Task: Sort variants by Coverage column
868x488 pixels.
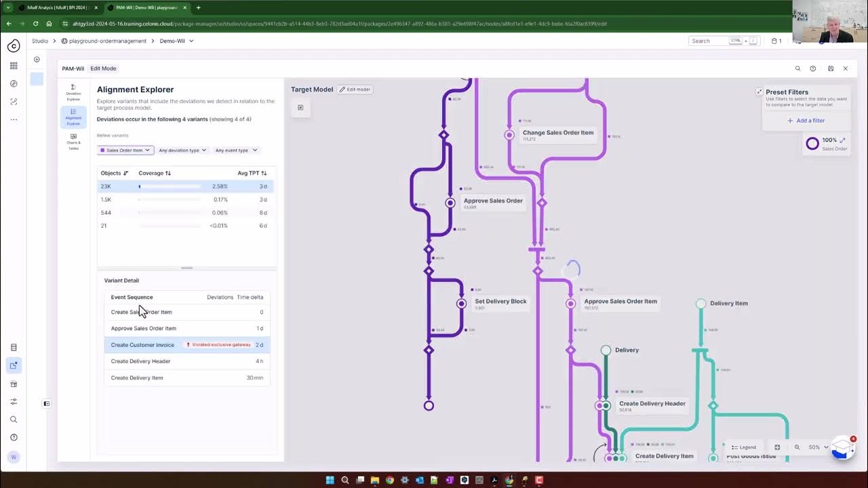Action: (x=155, y=174)
